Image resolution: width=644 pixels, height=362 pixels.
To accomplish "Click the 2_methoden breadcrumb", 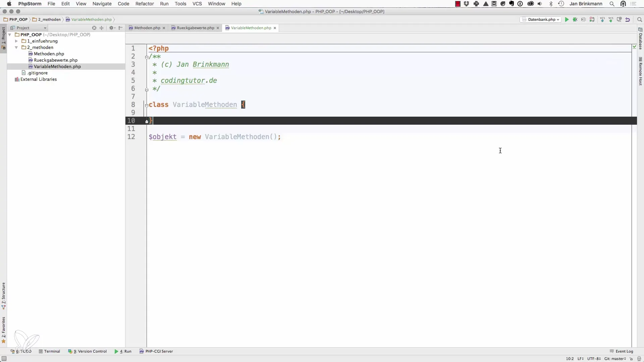I will 47,19.
